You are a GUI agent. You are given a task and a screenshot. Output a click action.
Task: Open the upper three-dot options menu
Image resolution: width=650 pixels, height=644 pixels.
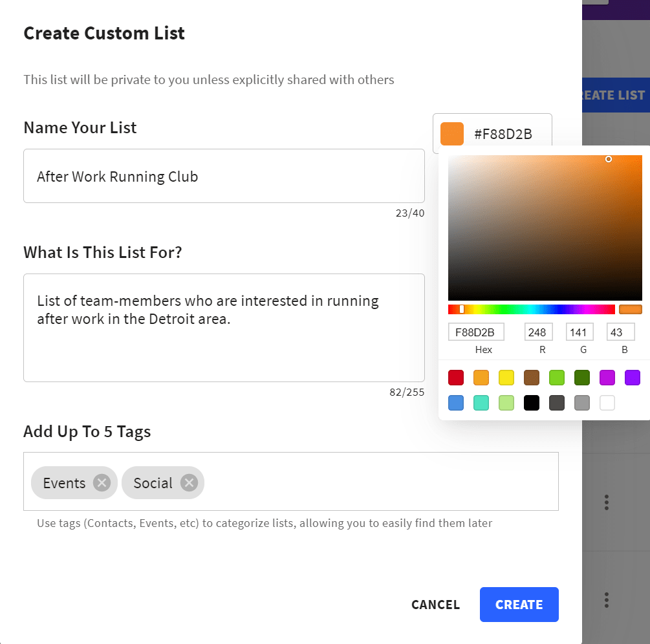(606, 502)
